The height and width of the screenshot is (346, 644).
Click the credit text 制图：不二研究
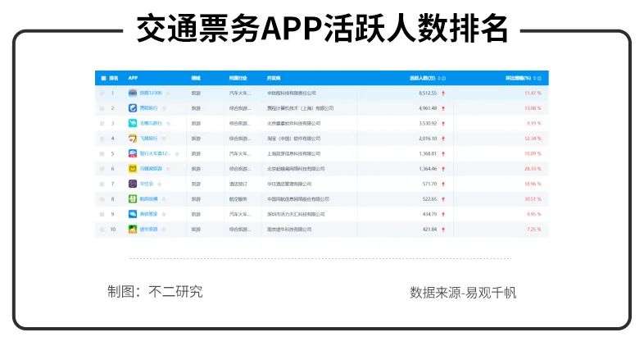coord(155,291)
